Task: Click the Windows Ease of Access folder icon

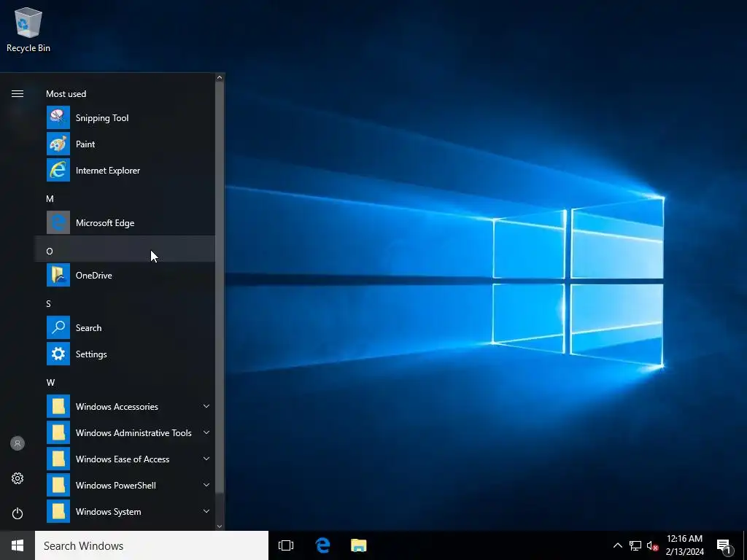Action: pyautogui.click(x=58, y=459)
